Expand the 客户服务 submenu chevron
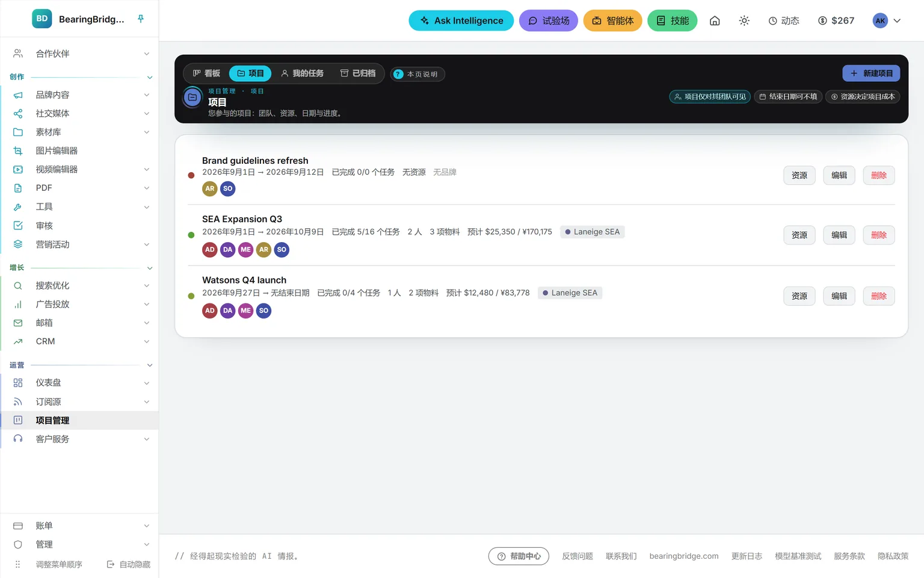The width and height of the screenshot is (924, 578). click(x=147, y=439)
